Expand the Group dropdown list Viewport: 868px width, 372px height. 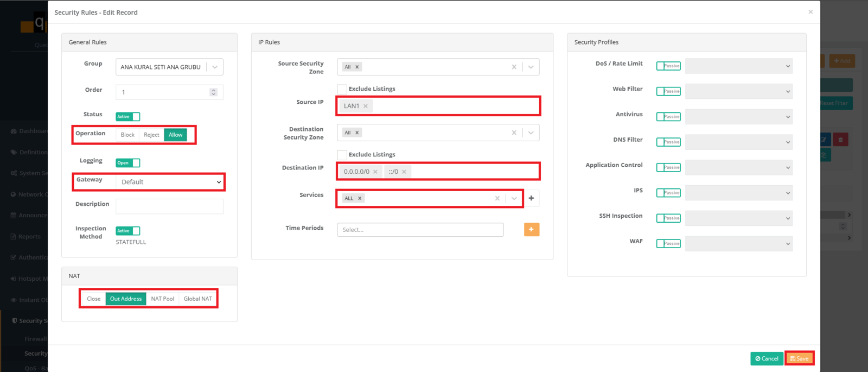215,67
